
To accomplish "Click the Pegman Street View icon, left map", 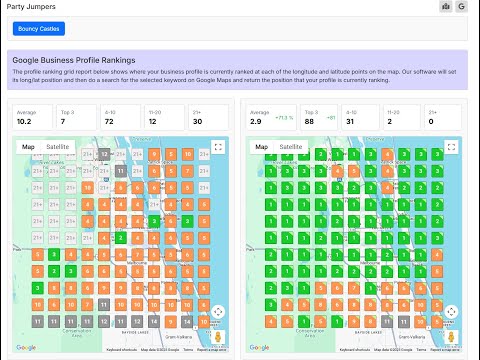I will [x=218, y=337].
